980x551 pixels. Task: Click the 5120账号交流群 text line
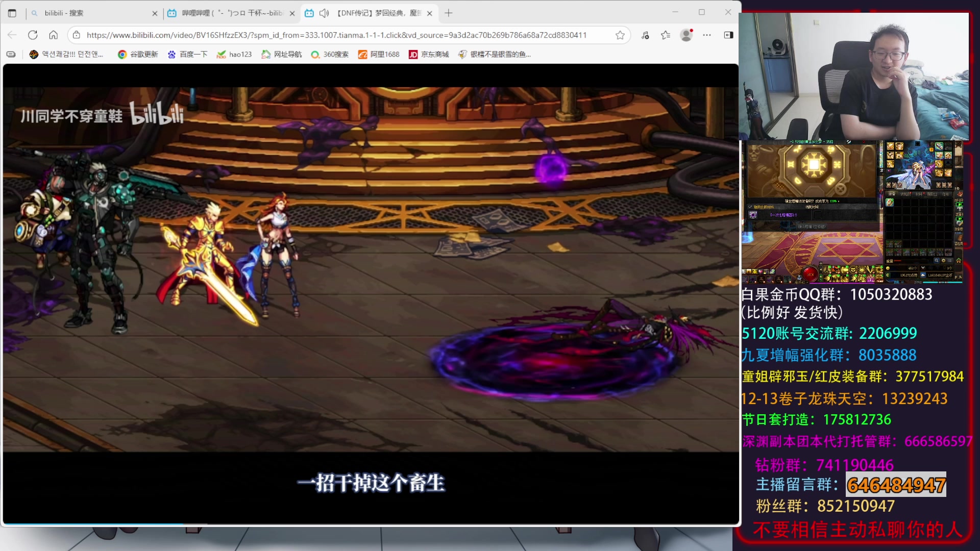[829, 333]
